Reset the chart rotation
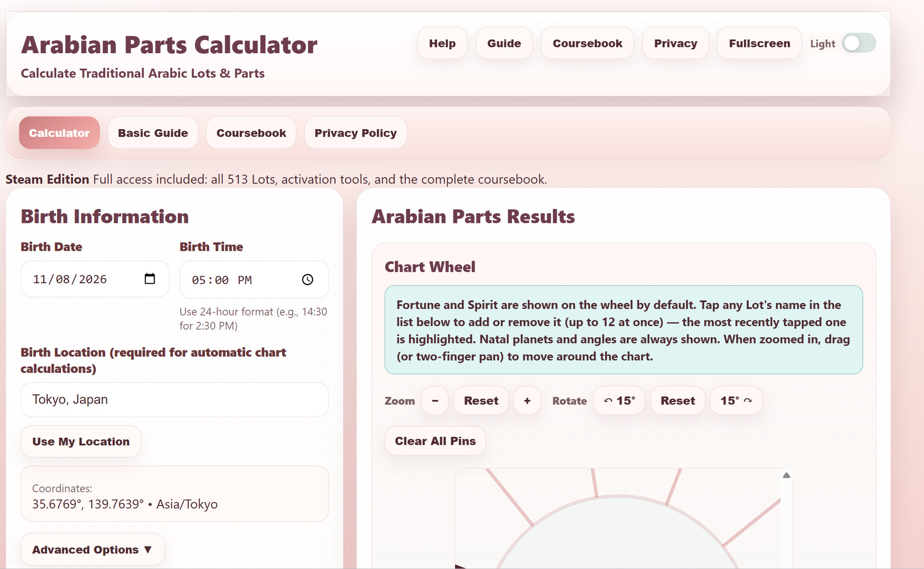The image size is (924, 569). tap(678, 400)
